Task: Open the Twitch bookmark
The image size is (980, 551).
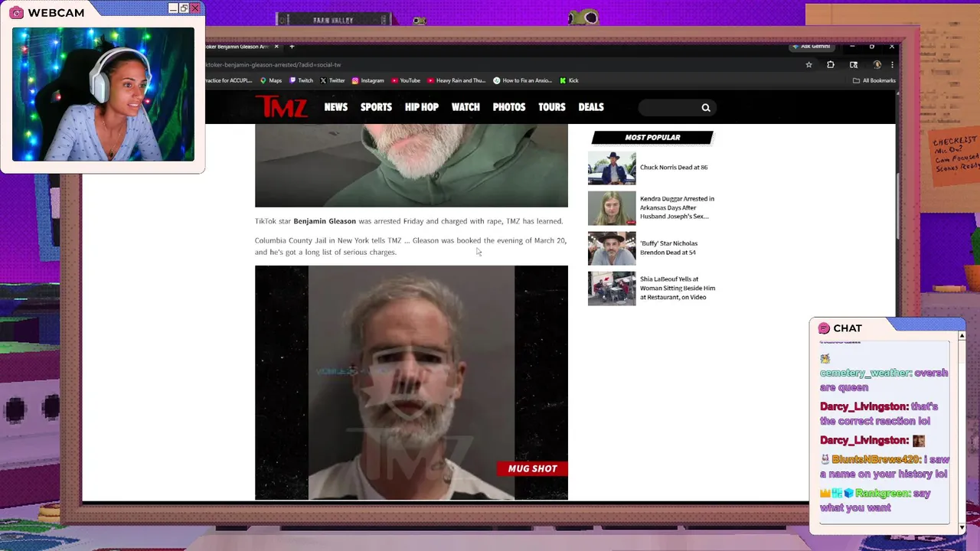Action: click(301, 80)
